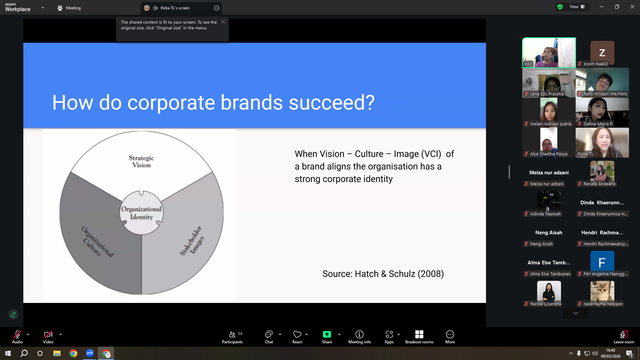Click the Leave room button

pos(624,337)
